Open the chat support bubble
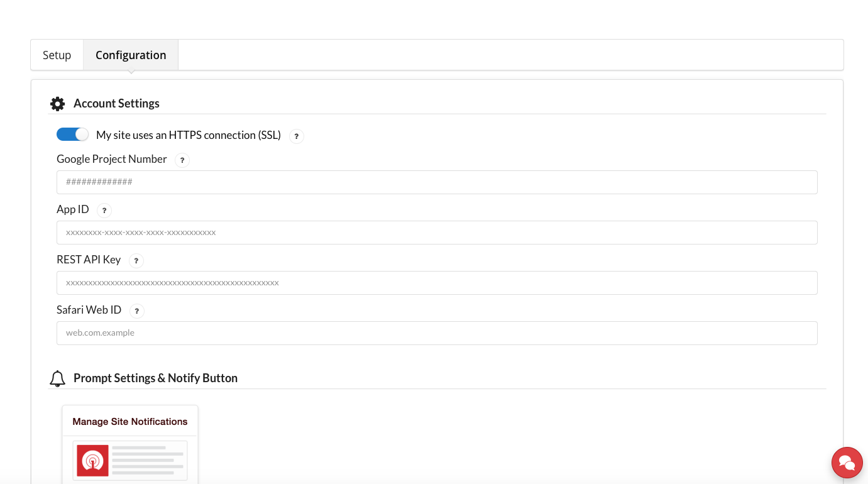The width and height of the screenshot is (868, 484). tap(847, 463)
